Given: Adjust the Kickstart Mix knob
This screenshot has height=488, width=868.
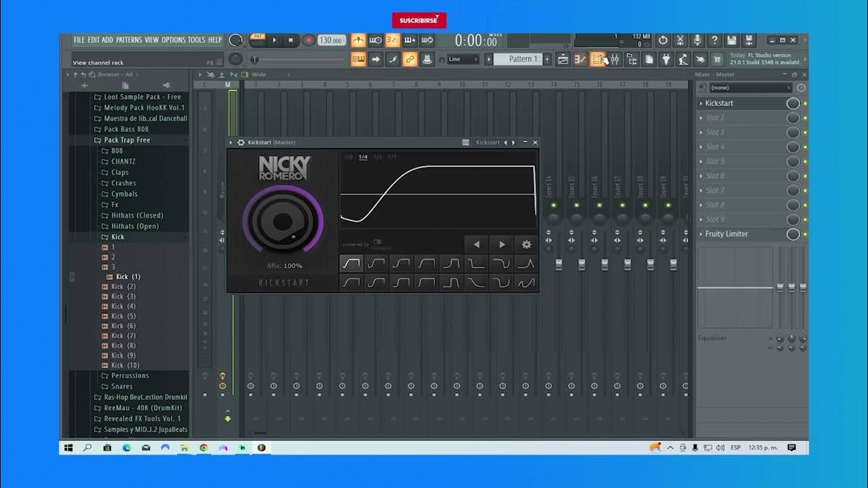Looking at the screenshot, I should tap(283, 221).
